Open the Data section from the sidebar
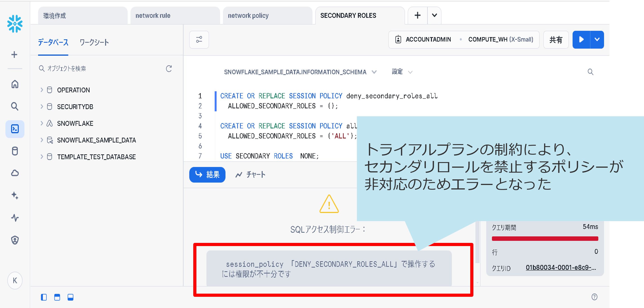 click(15, 151)
